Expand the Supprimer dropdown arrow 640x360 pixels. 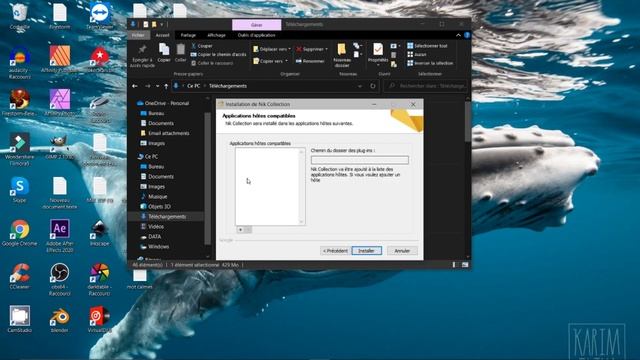(x=327, y=49)
